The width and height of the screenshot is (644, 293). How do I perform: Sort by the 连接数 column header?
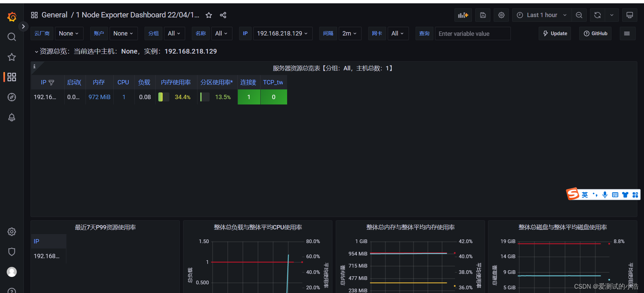(248, 82)
